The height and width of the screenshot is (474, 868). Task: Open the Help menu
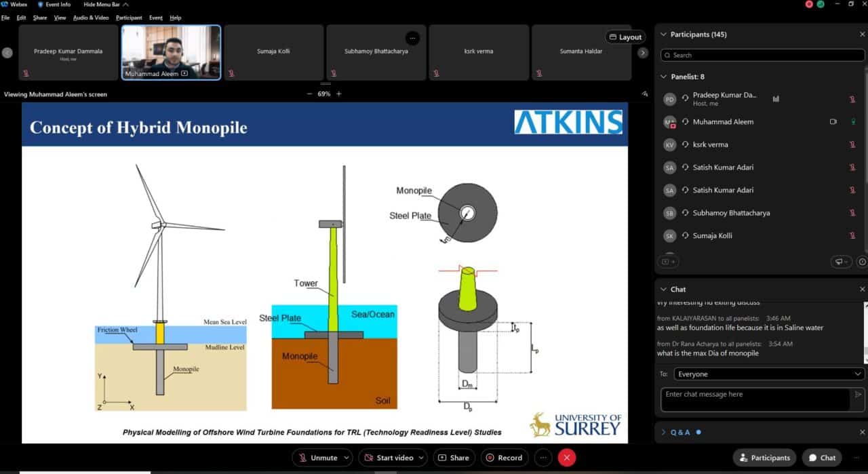176,18
